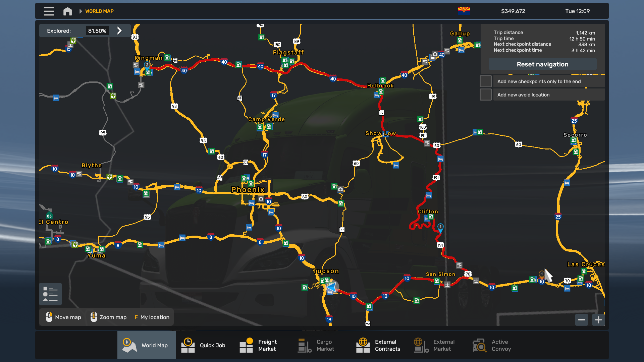This screenshot has width=644, height=362.
Task: Check Add new avoid location
Action: pos(485,94)
